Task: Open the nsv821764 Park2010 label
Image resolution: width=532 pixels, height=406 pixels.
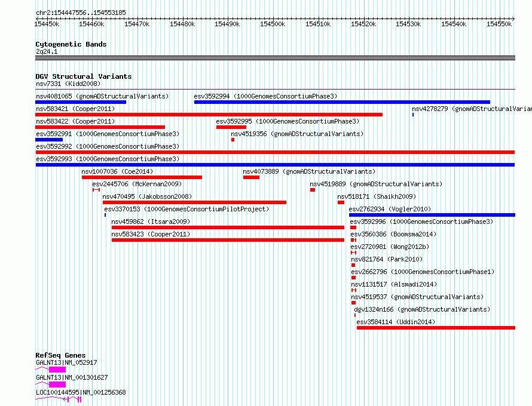Action: pyautogui.click(x=387, y=259)
